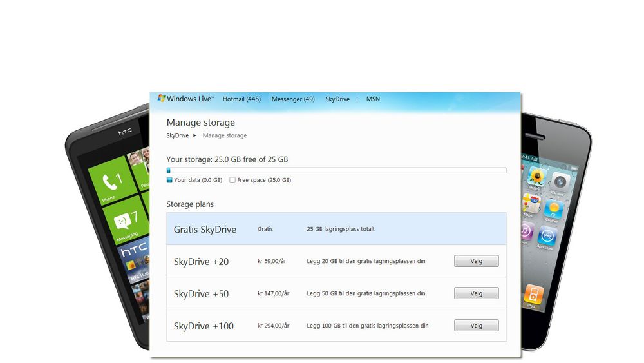Tap the Maps icon on iPhone
The image size is (644, 363).
(531, 203)
